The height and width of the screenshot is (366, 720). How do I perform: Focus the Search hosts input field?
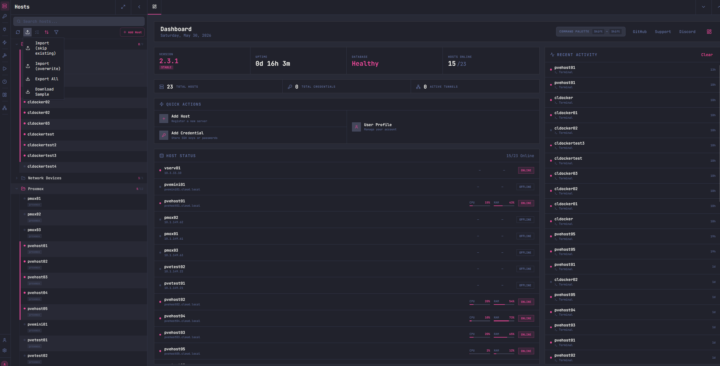tap(79, 21)
